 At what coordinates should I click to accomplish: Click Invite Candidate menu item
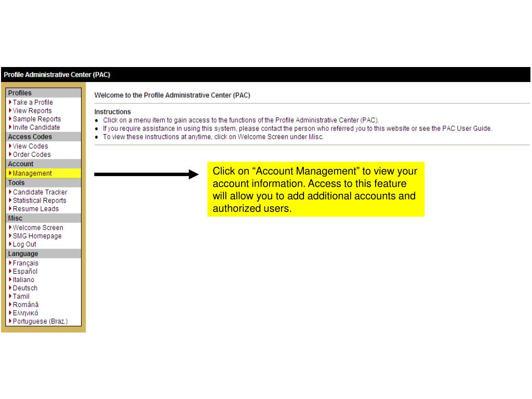pyautogui.click(x=36, y=128)
